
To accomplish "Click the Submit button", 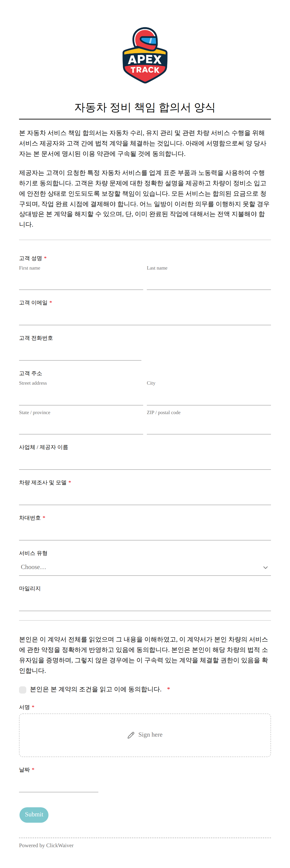I will [x=34, y=815].
